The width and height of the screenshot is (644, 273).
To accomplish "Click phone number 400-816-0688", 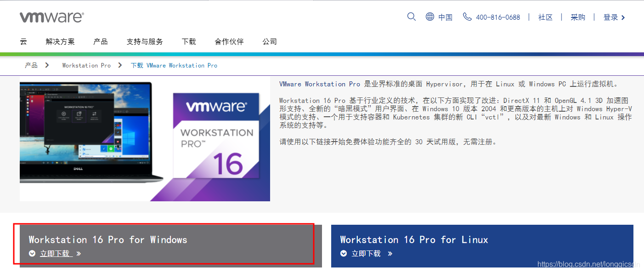I will (x=498, y=17).
